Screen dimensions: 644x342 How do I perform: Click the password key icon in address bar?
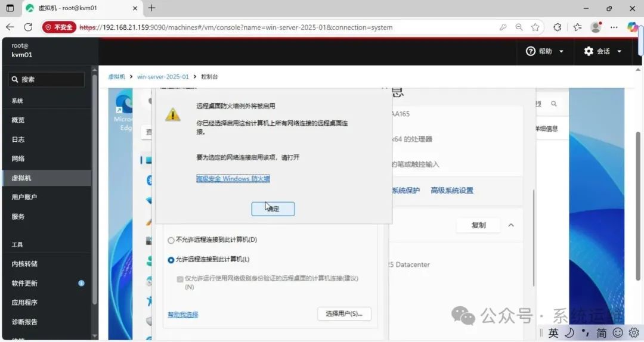click(x=503, y=27)
